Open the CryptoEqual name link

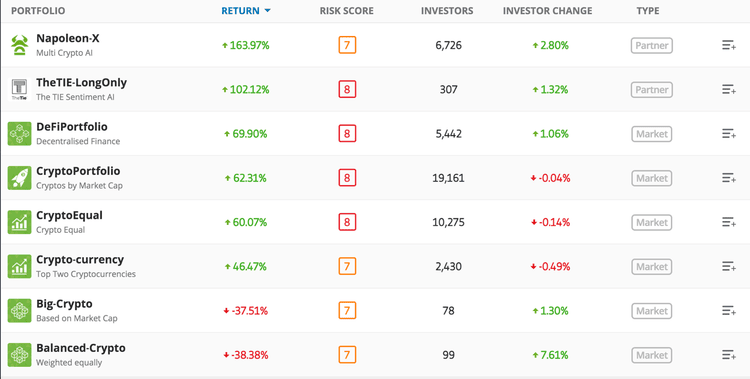[69, 215]
